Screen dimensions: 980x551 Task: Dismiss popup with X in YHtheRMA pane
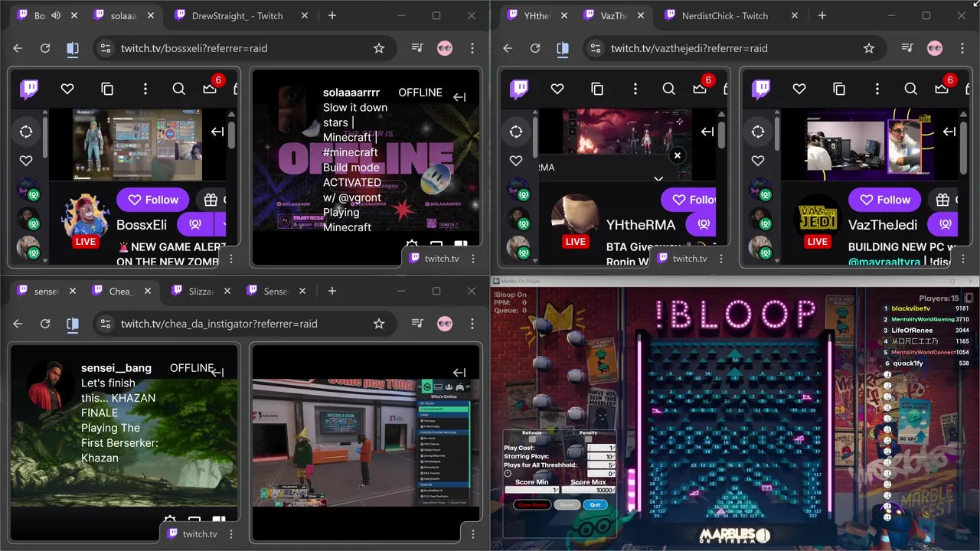click(x=677, y=155)
